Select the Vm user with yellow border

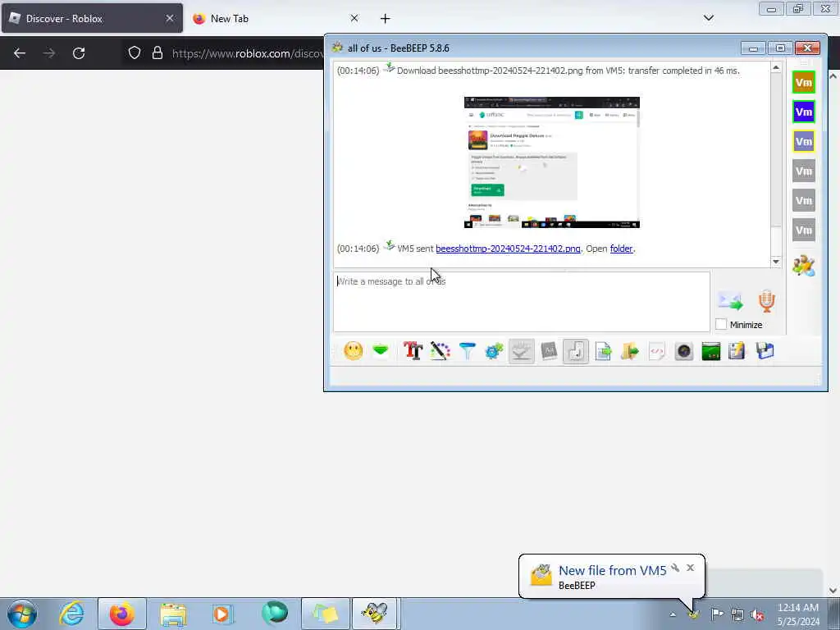click(x=804, y=141)
